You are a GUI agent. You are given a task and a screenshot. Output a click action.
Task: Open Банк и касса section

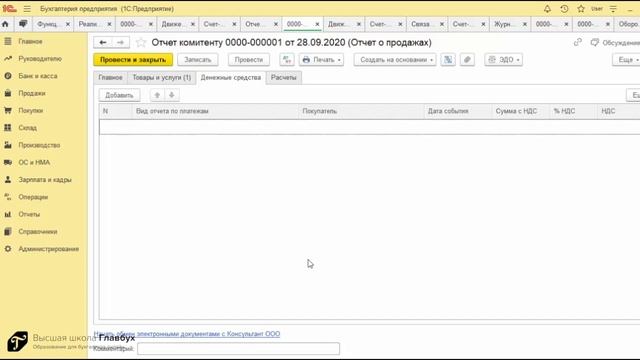[x=38, y=76]
